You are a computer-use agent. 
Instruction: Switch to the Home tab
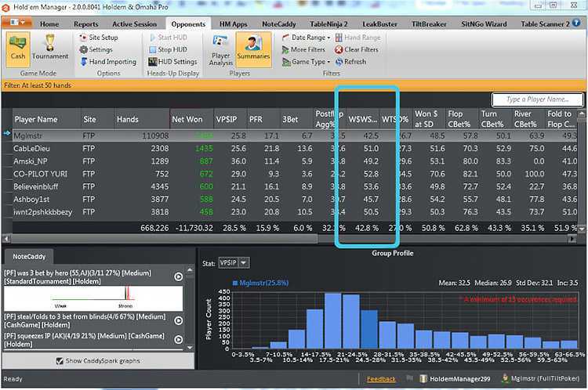point(49,24)
